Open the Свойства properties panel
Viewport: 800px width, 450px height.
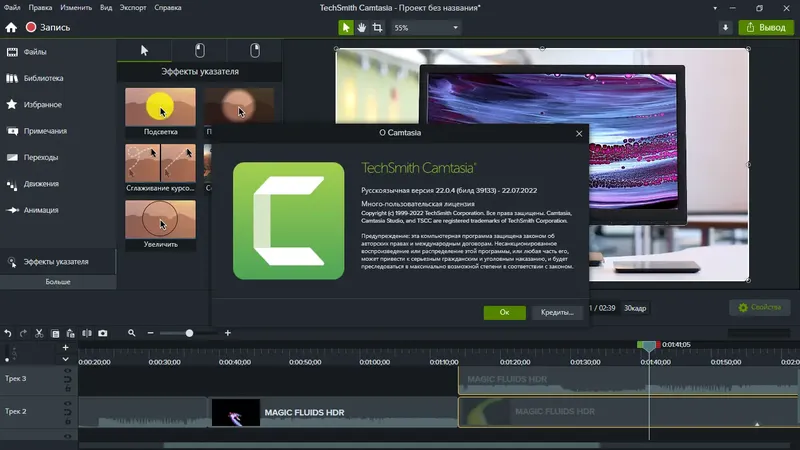[x=760, y=307]
